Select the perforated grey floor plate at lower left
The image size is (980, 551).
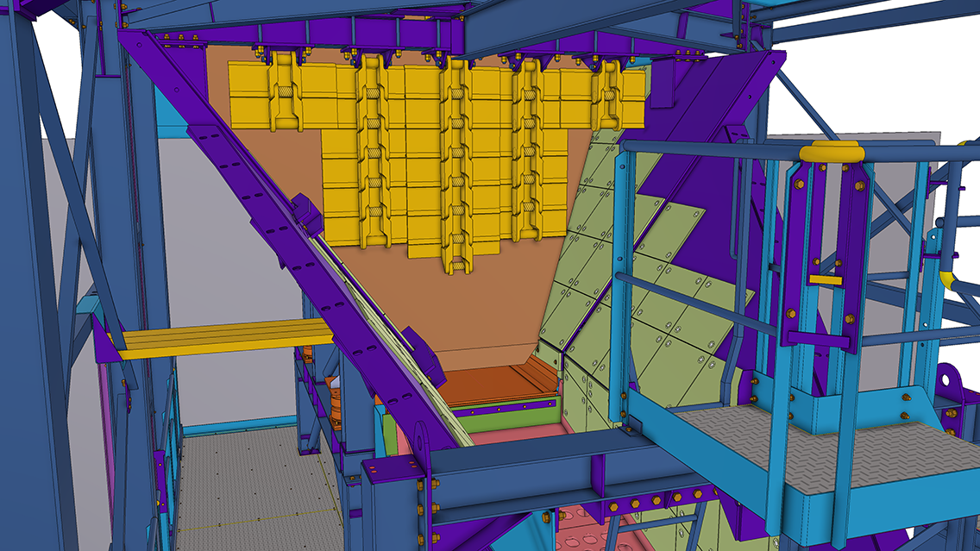pyautogui.click(x=260, y=489)
